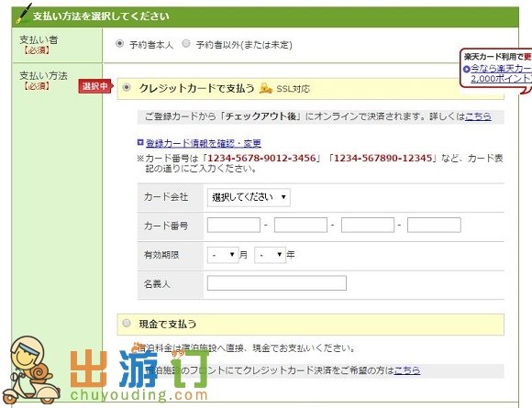Click the SSL対応 text
532x408 pixels.
point(294,89)
